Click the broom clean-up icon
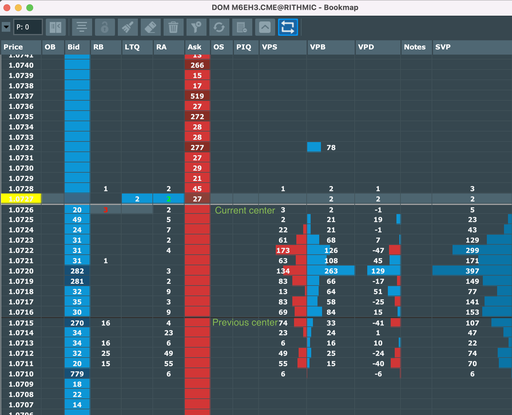 (128, 27)
